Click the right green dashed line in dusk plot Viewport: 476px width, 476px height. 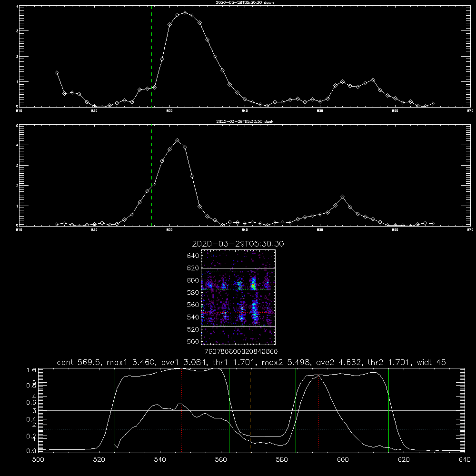(263, 176)
